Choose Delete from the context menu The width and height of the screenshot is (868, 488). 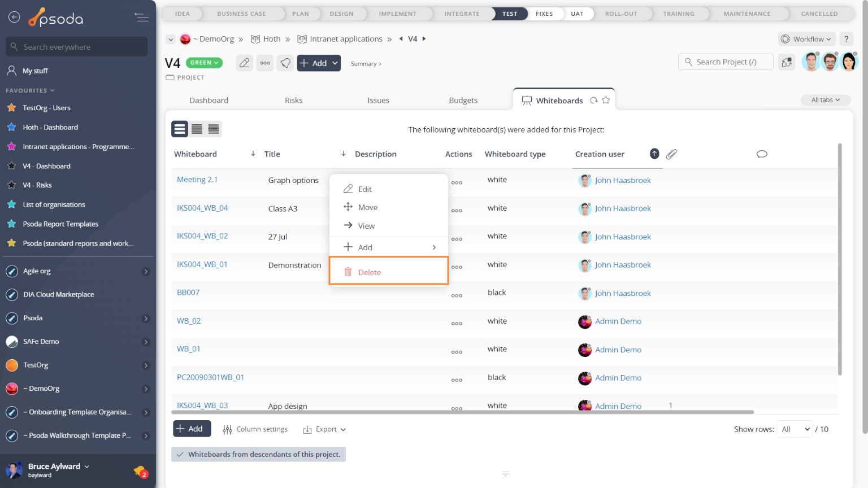click(370, 272)
